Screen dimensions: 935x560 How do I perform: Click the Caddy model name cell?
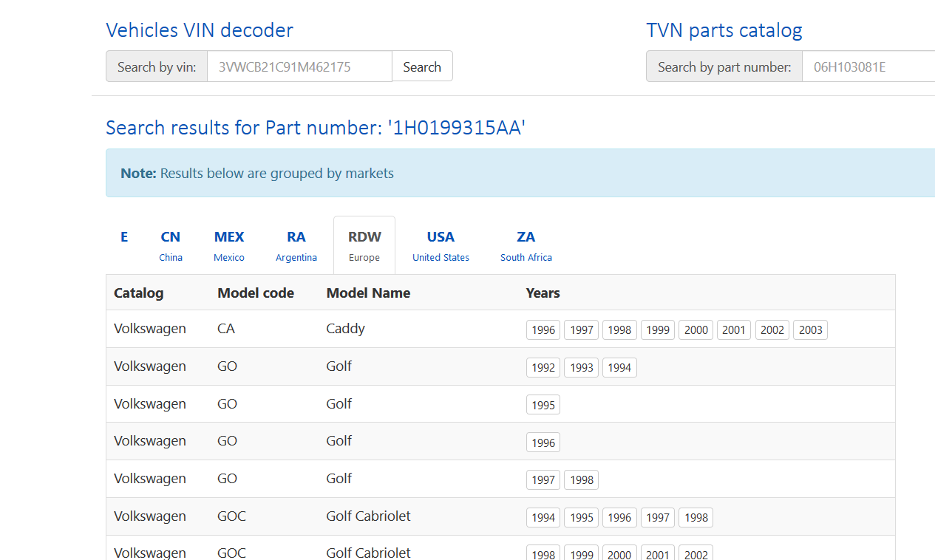tap(346, 329)
